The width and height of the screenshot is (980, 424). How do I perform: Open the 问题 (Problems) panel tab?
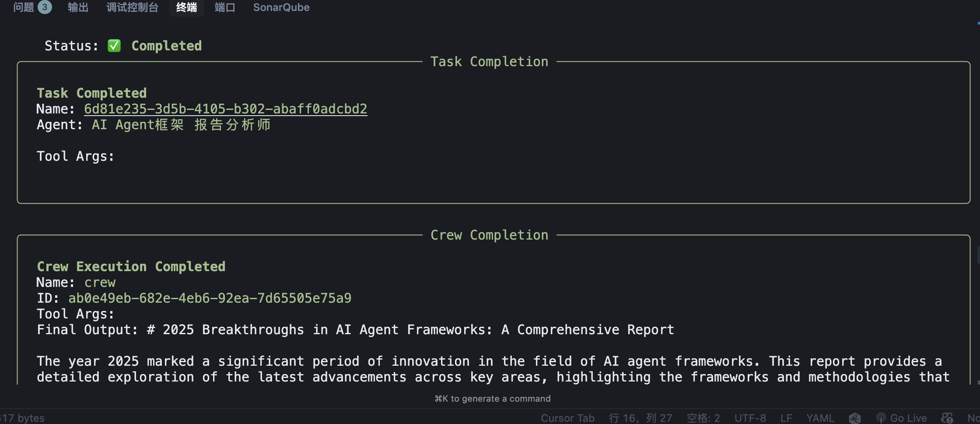24,7
